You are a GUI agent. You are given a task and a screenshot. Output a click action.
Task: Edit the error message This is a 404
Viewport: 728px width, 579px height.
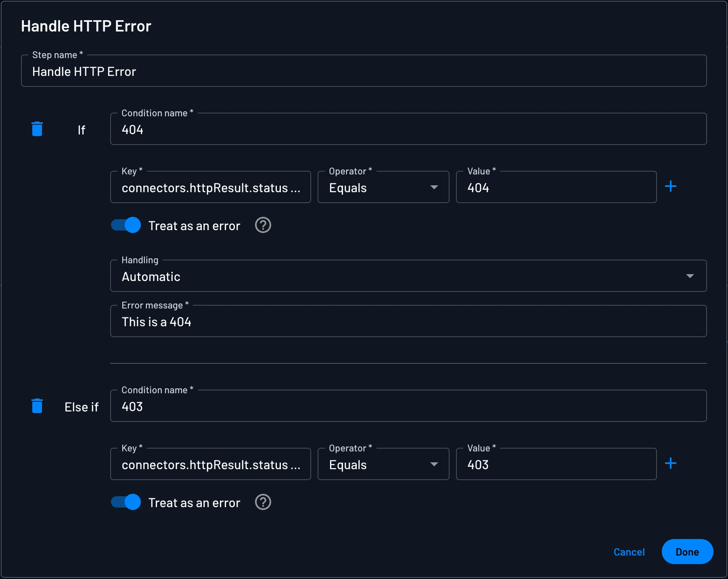408,321
